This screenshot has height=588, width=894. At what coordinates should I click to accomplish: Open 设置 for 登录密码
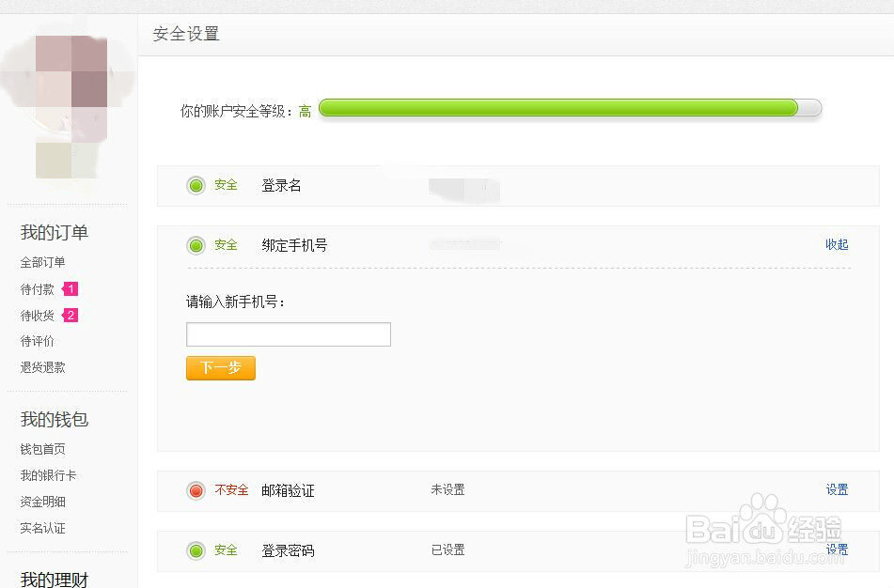pos(836,550)
